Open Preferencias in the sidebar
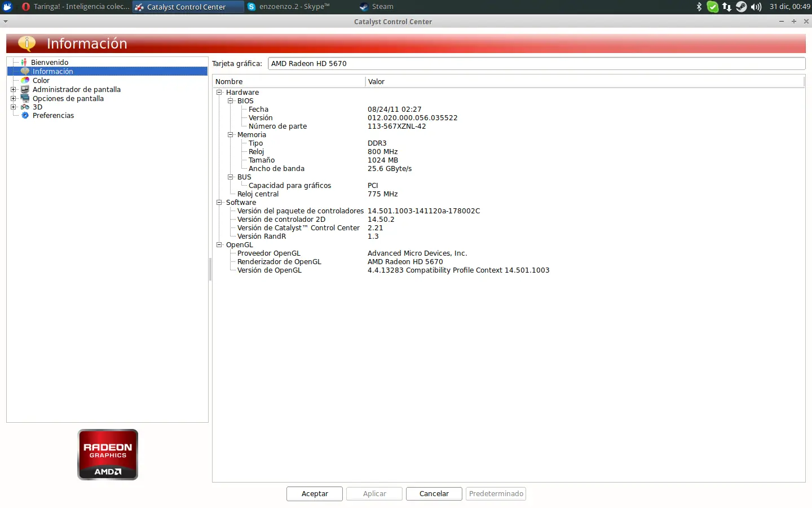 tap(53, 115)
